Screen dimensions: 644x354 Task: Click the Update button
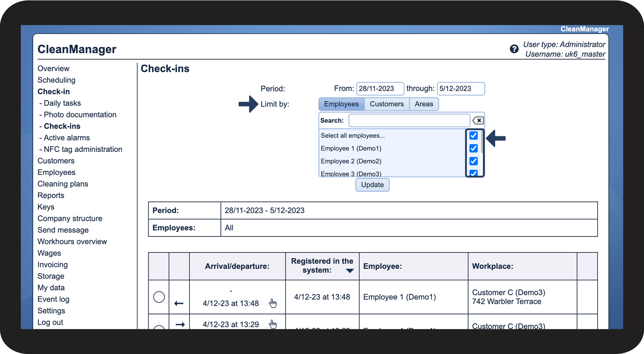pos(372,185)
